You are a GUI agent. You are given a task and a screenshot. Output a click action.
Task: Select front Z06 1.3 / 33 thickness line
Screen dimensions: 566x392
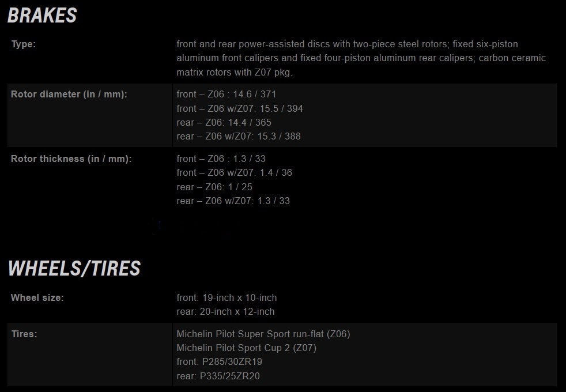221,159
